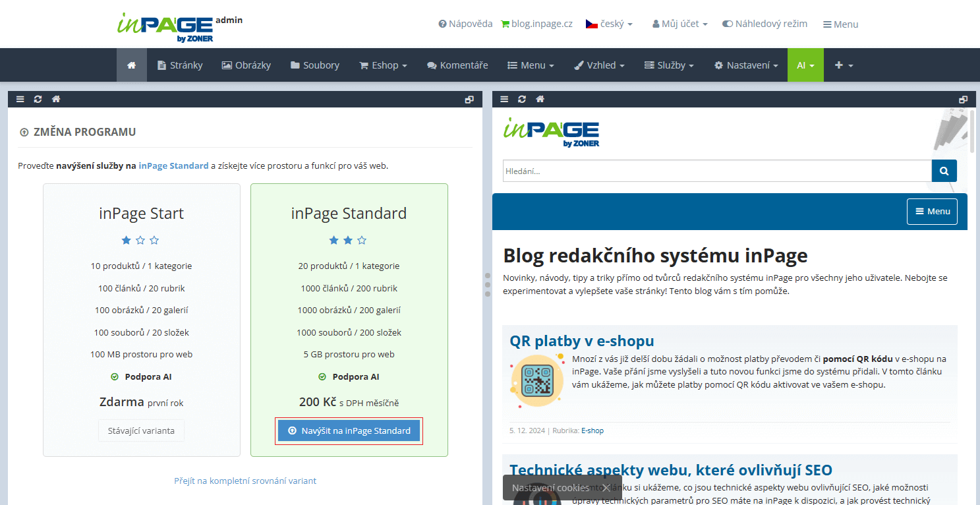Screen dimensions: 980x505
Task: Open the blog preview Menu button
Action: click(x=932, y=211)
